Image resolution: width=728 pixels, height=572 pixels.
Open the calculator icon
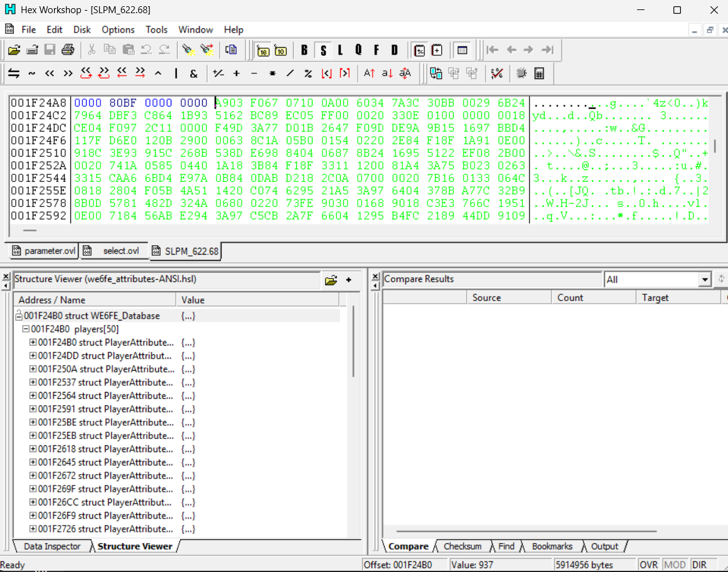539,73
